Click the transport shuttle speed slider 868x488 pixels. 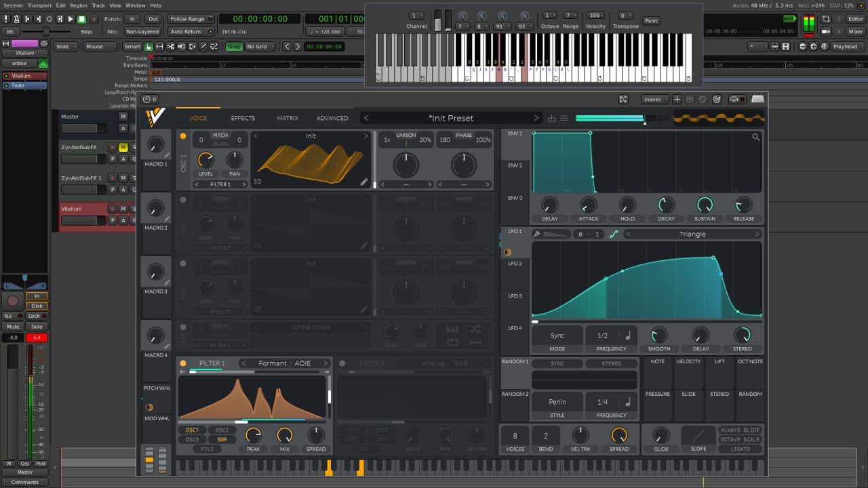pyautogui.click(x=47, y=32)
